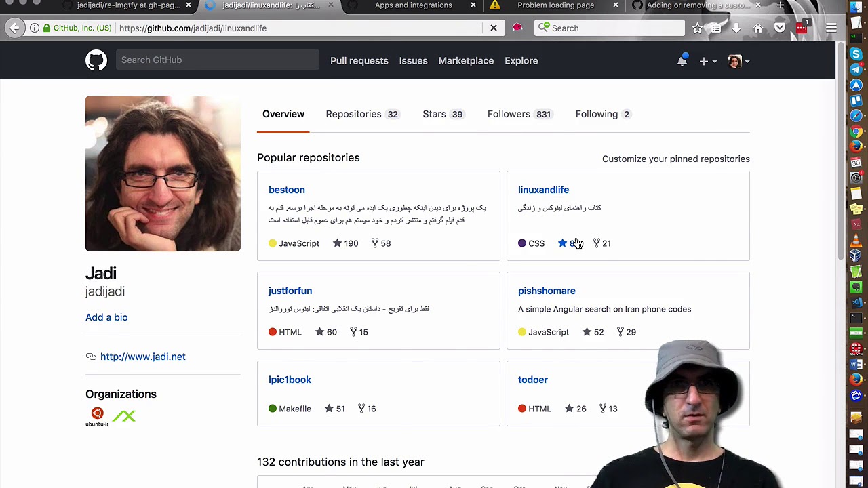This screenshot has width=868, height=488.
Task: Click lpic1book's 51 stars count
Action: coord(335,409)
